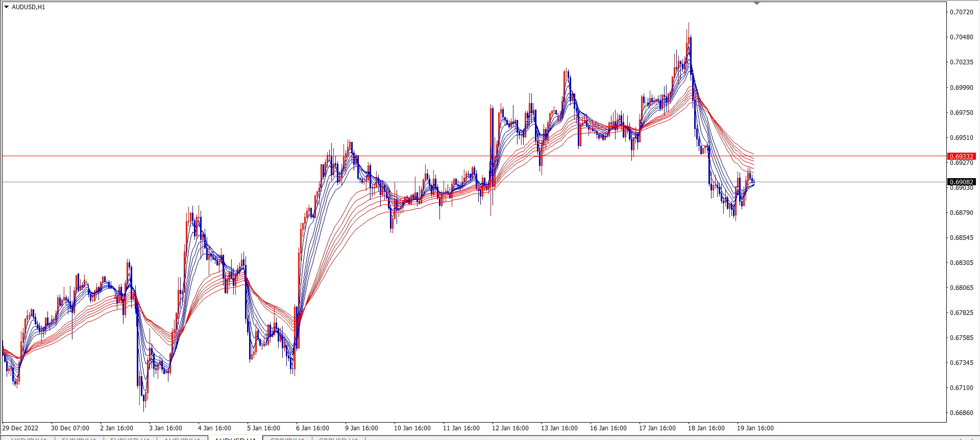Open the EURUSD,H1 chart tab
The width and height of the screenshot is (980, 440).
pyautogui.click(x=130, y=438)
